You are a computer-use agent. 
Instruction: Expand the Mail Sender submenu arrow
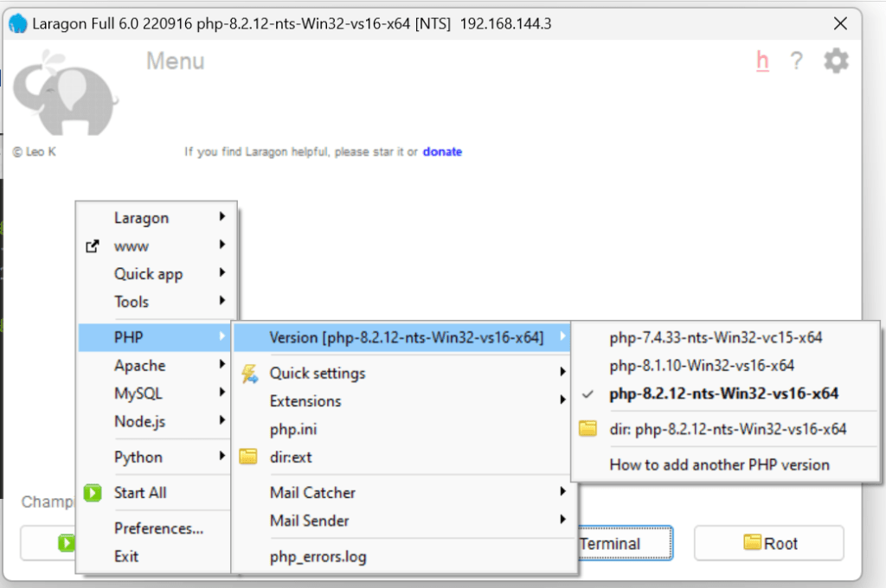point(562,519)
